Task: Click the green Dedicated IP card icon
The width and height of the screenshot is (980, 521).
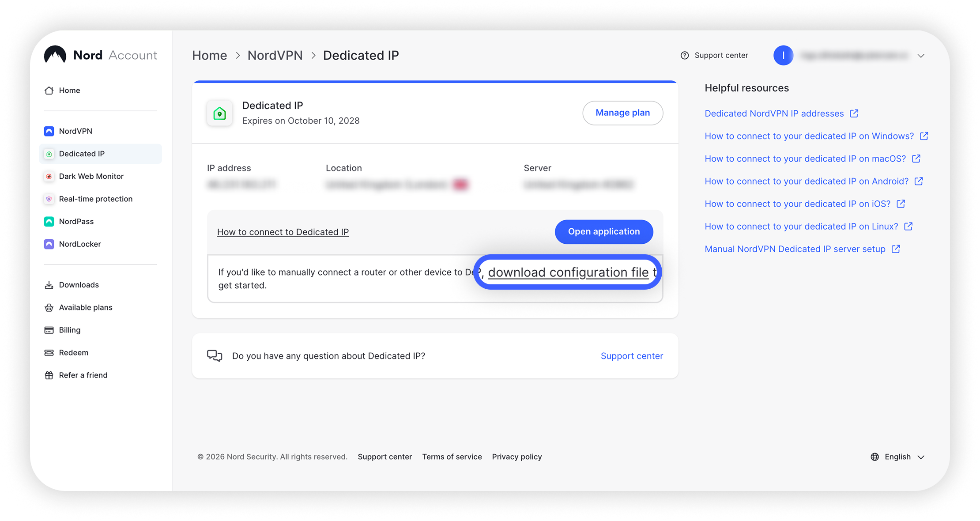Action: click(219, 113)
